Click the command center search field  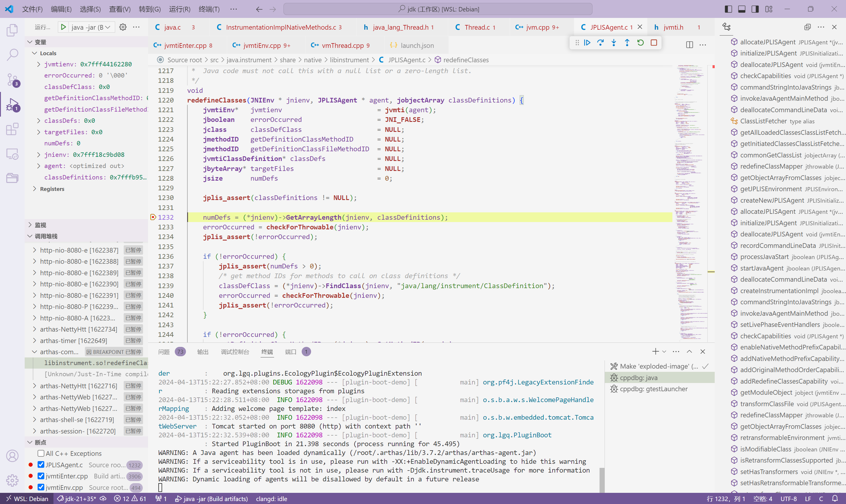[438, 9]
